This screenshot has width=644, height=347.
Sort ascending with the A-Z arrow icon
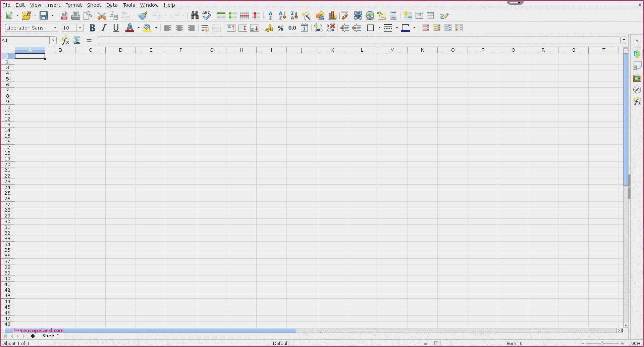click(282, 15)
